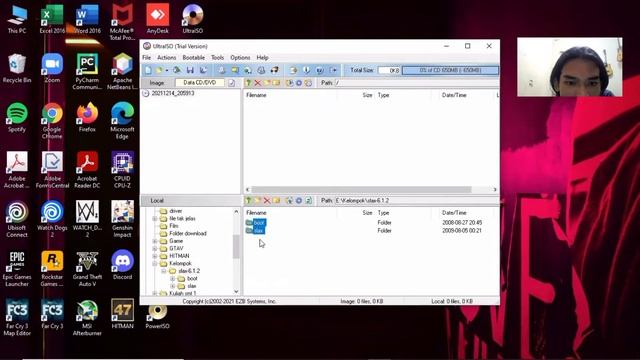Click the CD 650MB capacity bar
Viewport: 640px width, 360px height.
pyautogui.click(x=450, y=70)
